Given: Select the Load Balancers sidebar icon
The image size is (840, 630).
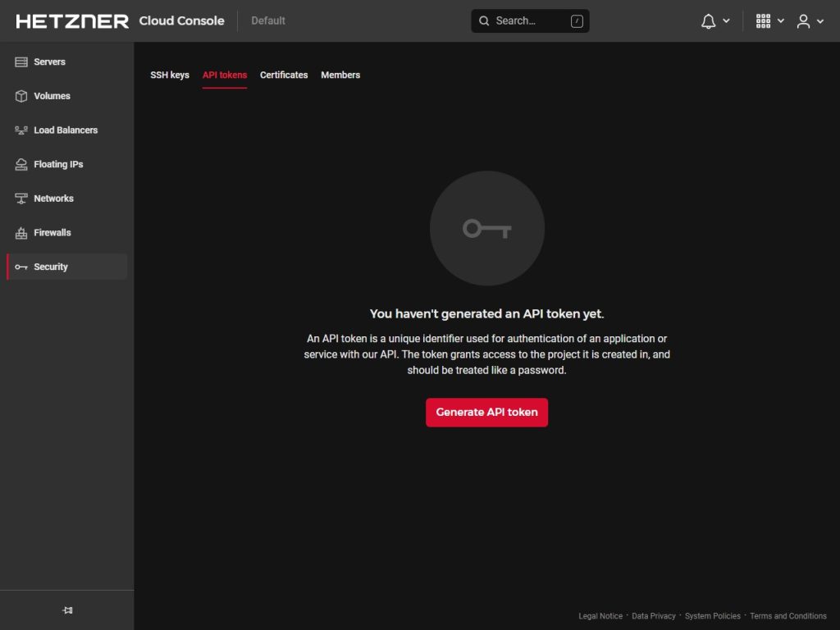Looking at the screenshot, I should [21, 130].
